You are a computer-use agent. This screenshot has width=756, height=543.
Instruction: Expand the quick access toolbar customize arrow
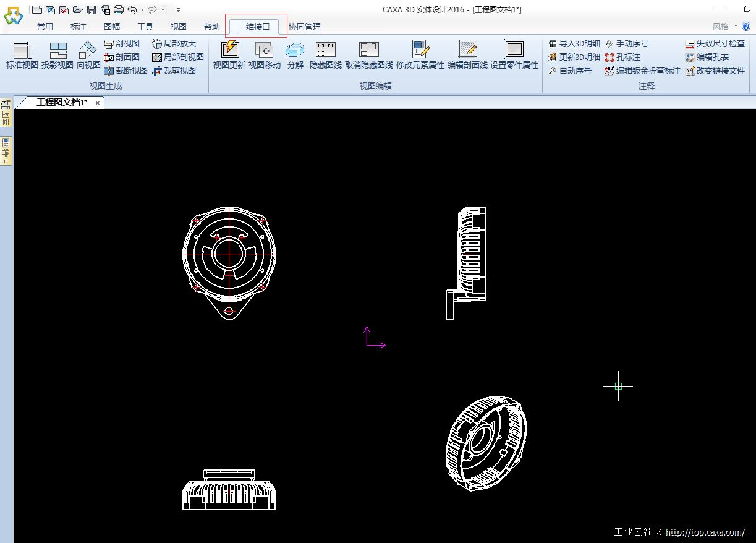pyautogui.click(x=178, y=10)
